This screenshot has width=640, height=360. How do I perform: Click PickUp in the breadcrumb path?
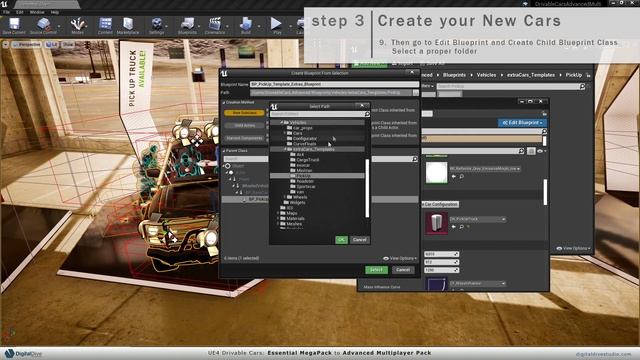coord(573,75)
